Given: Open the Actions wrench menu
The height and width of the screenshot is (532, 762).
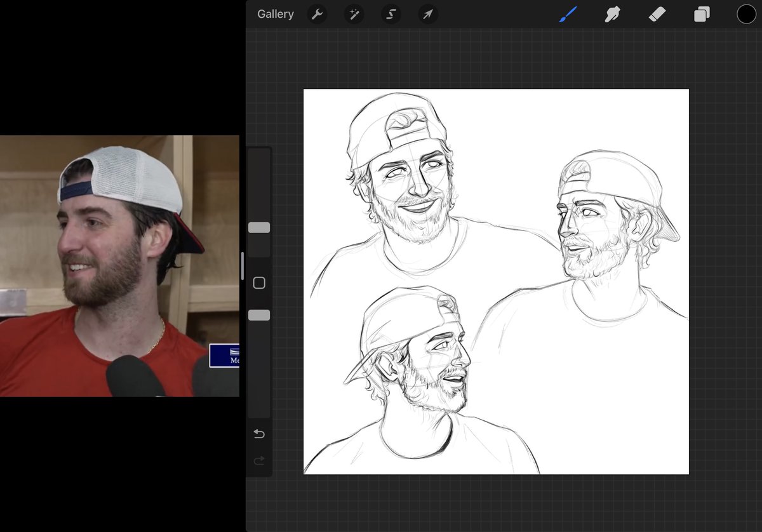Looking at the screenshot, I should click(317, 14).
